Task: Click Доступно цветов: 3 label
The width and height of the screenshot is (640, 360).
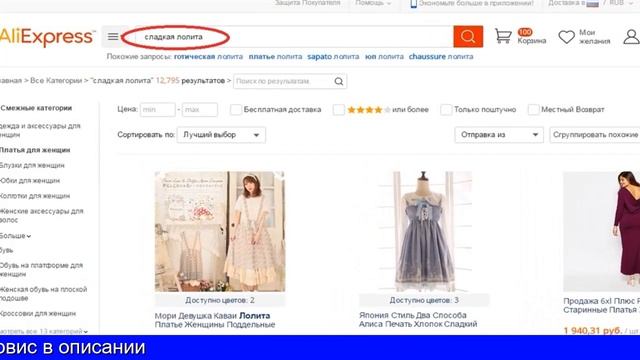Action: (424, 300)
